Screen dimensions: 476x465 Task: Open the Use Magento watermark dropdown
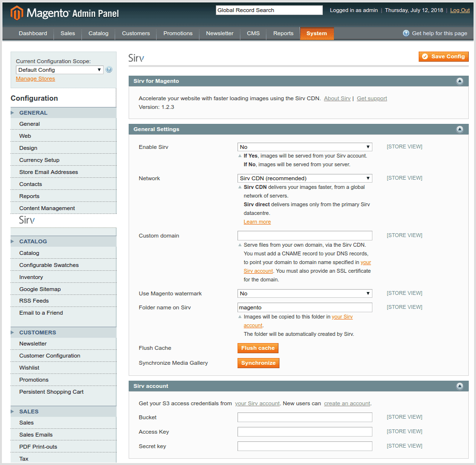[x=304, y=293]
